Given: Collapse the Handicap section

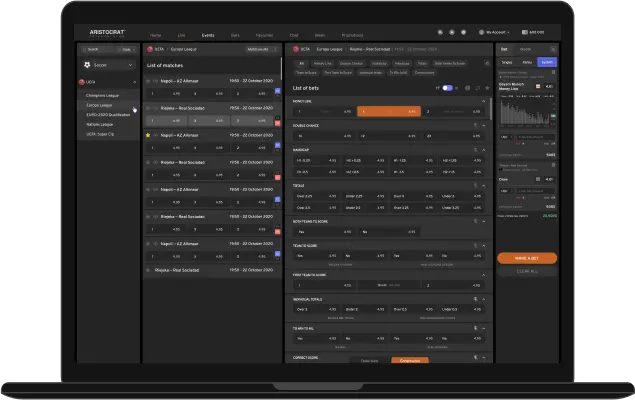Looking at the screenshot, I should point(484,150).
